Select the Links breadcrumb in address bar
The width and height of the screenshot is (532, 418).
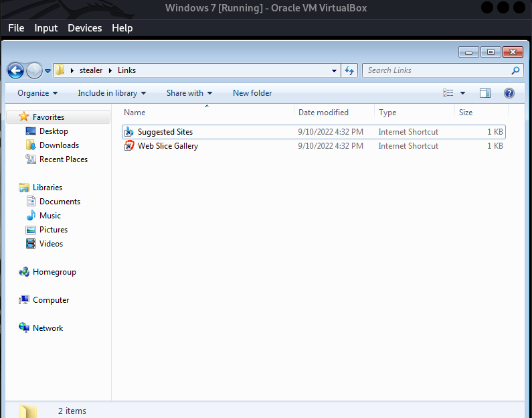[x=126, y=70]
